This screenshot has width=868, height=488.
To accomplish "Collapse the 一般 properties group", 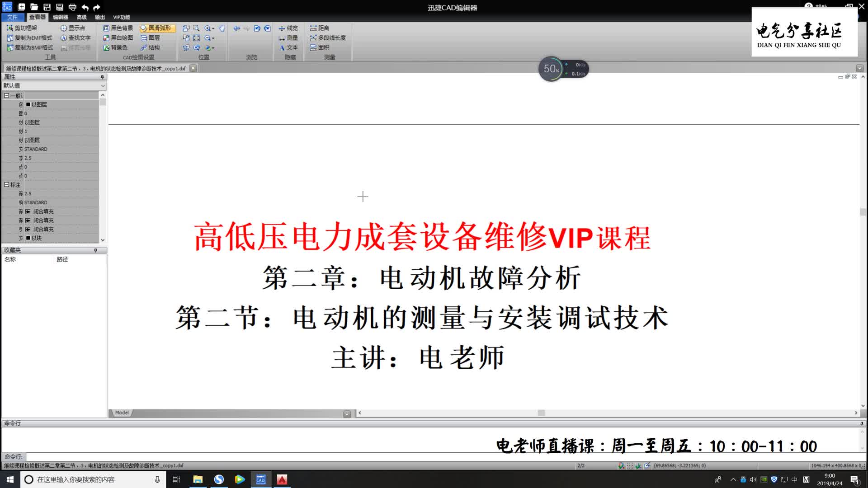I will coord(6,95).
